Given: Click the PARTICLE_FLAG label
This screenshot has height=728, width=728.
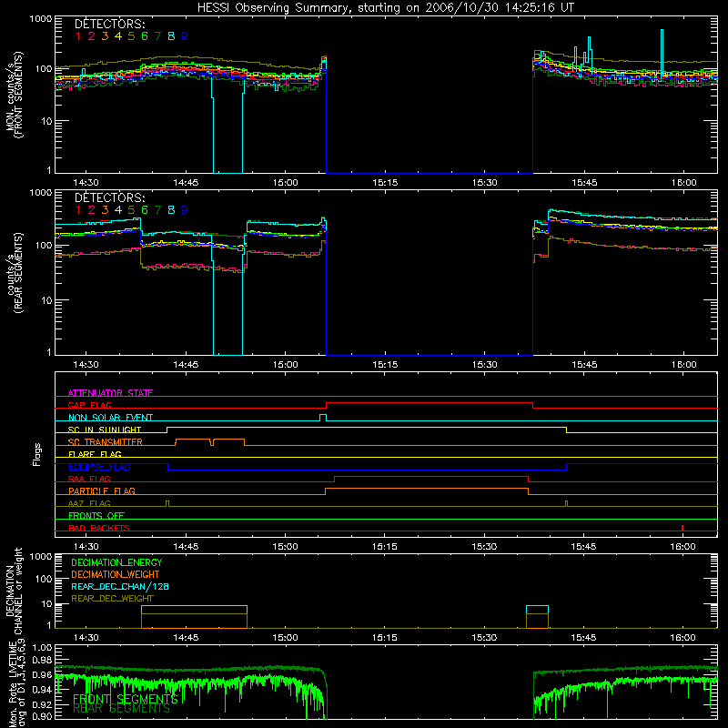Looking at the screenshot, I should point(102,490).
